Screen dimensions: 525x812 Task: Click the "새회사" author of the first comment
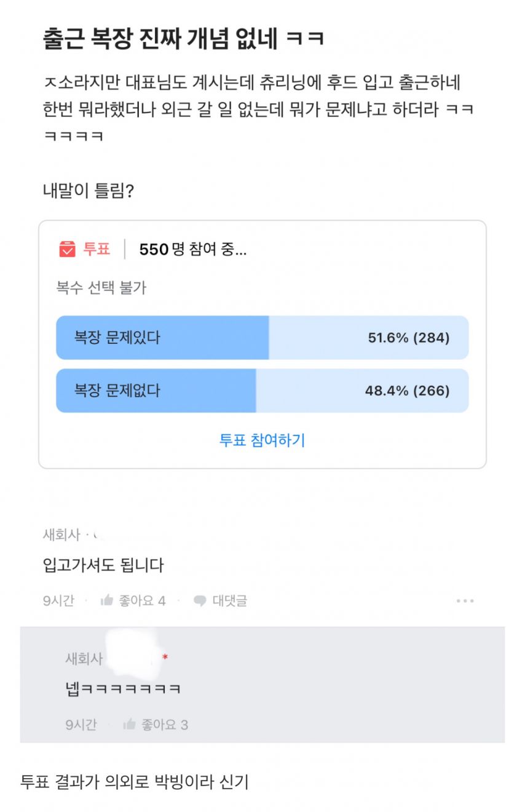(x=61, y=535)
